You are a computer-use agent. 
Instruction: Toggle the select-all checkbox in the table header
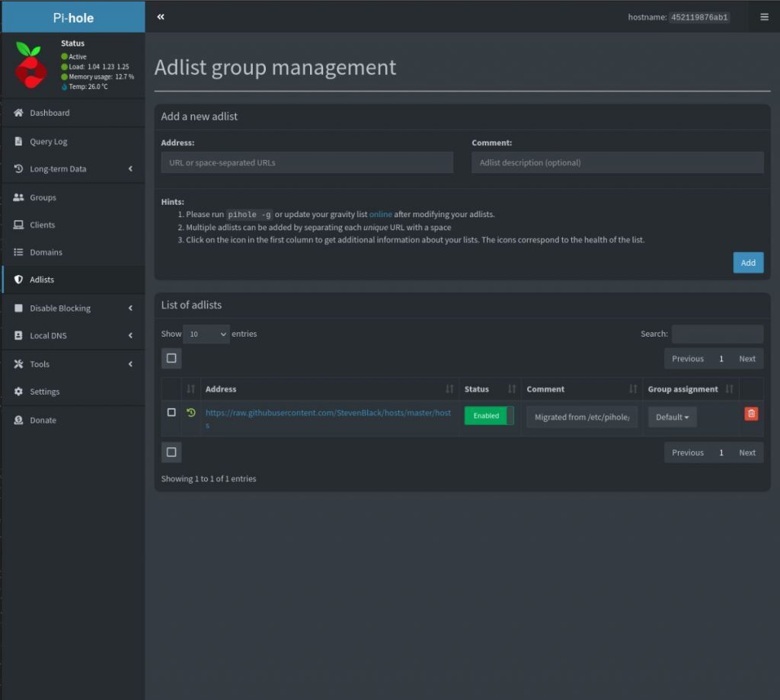(x=171, y=358)
